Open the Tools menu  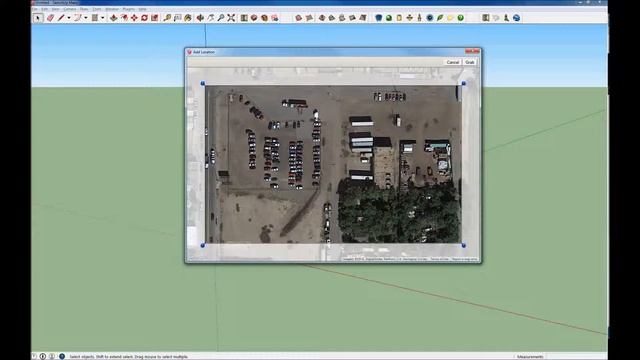point(97,9)
